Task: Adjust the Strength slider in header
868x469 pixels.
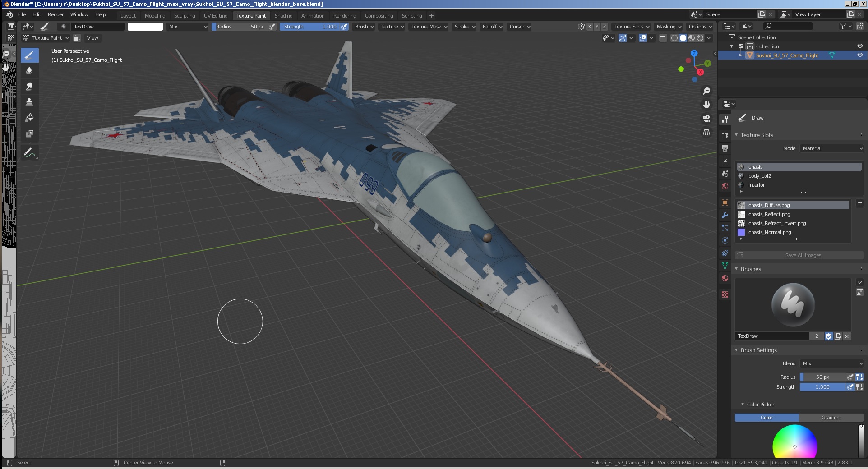Action: click(x=309, y=27)
